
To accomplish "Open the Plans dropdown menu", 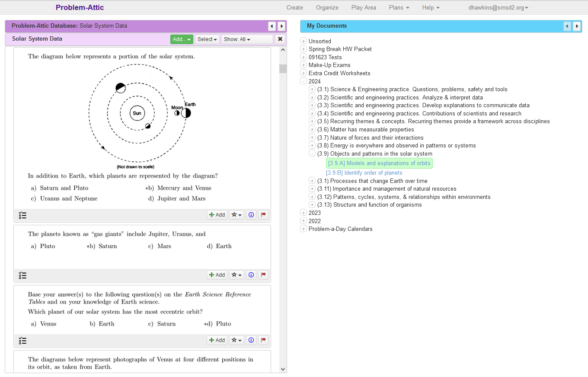I will 399,7.
